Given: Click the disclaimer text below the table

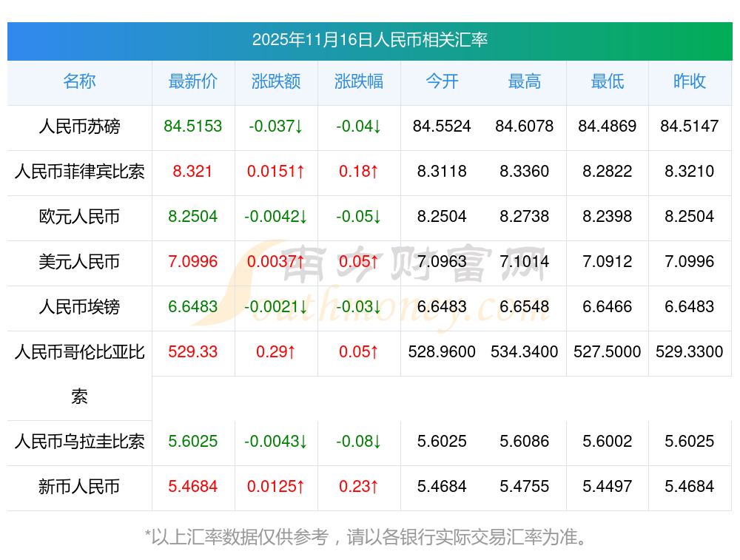Looking at the screenshot, I should (369, 537).
